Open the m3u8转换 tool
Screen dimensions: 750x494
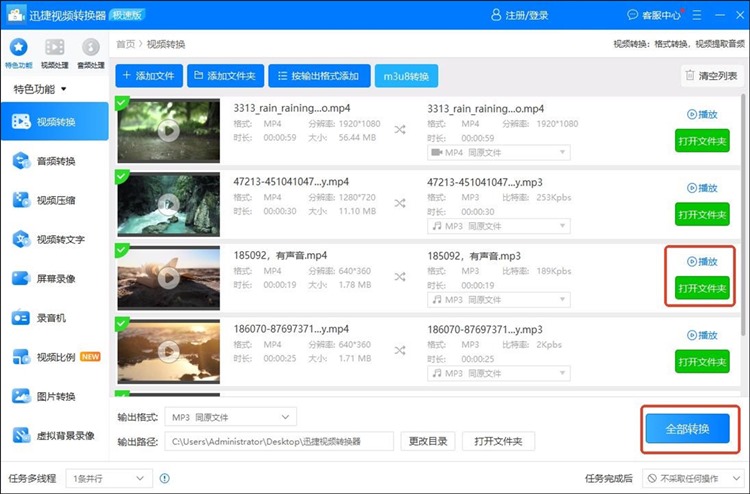406,76
